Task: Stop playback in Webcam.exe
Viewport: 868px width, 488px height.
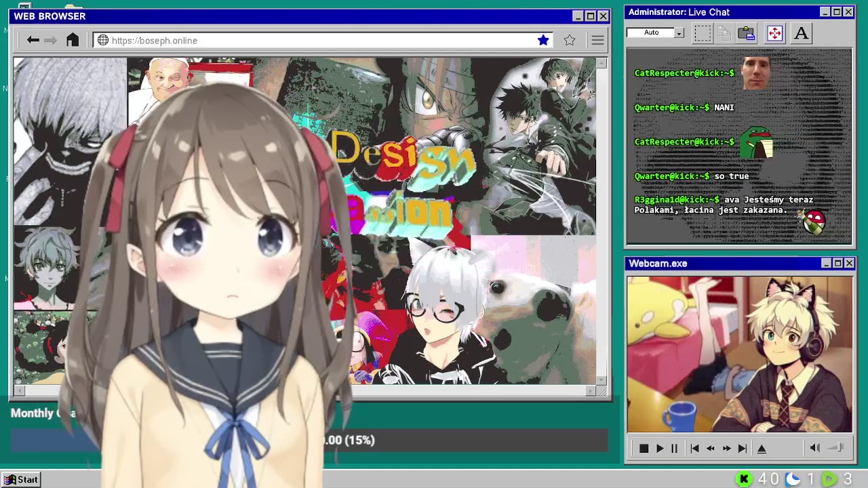Action: (644, 449)
